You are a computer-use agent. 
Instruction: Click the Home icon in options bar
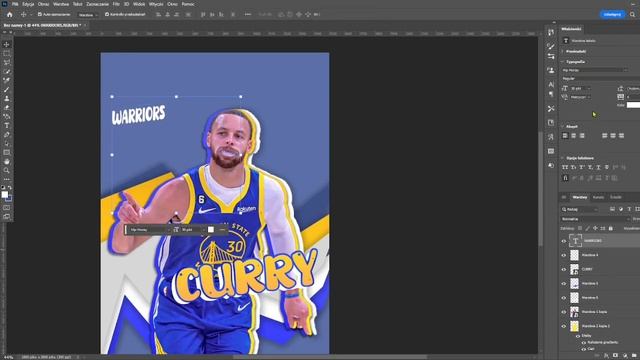[x=10, y=14]
